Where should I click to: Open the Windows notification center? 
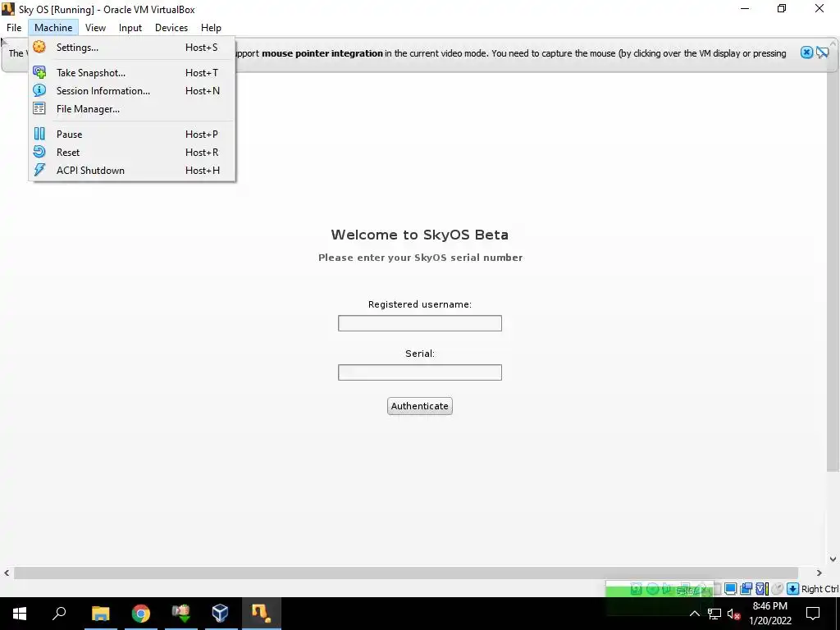(x=813, y=614)
